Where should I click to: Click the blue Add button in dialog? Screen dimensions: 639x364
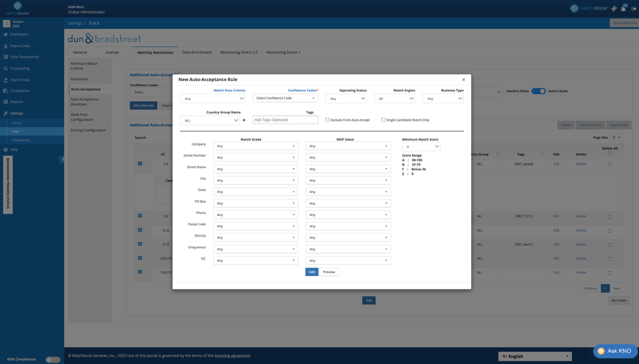pos(312,272)
